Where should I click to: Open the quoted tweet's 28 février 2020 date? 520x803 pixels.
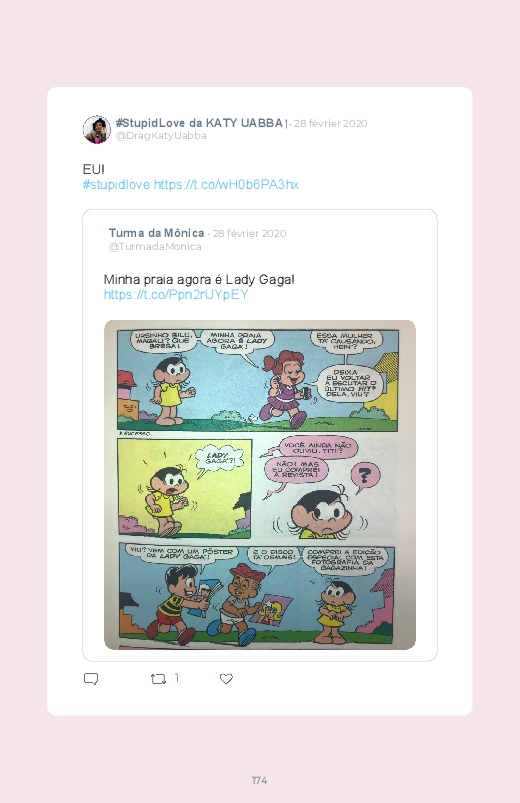249,234
